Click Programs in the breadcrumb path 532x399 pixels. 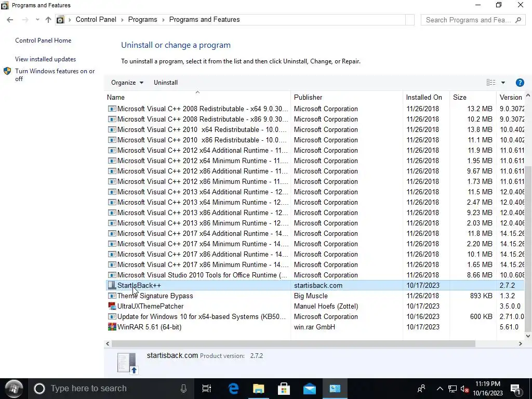(x=142, y=20)
